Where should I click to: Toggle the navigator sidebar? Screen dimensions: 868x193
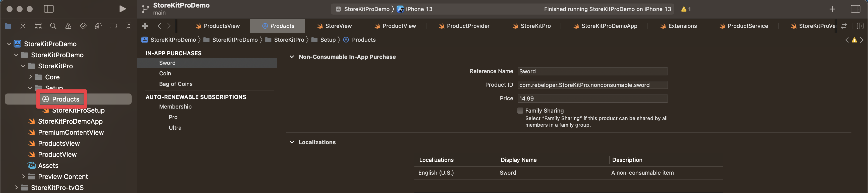click(49, 9)
